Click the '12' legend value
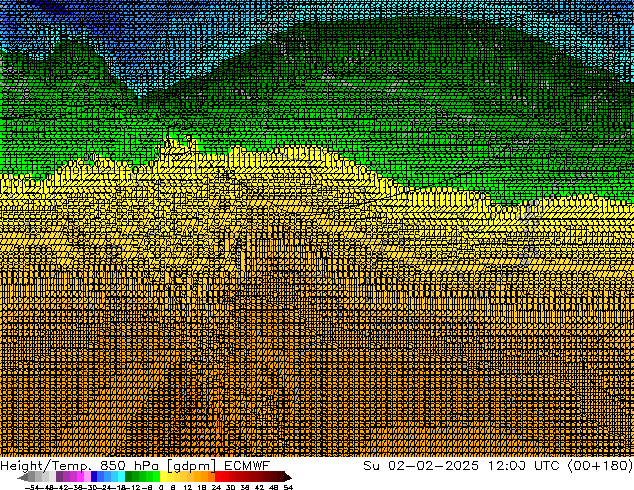This screenshot has height=490, width=634. (x=188, y=487)
